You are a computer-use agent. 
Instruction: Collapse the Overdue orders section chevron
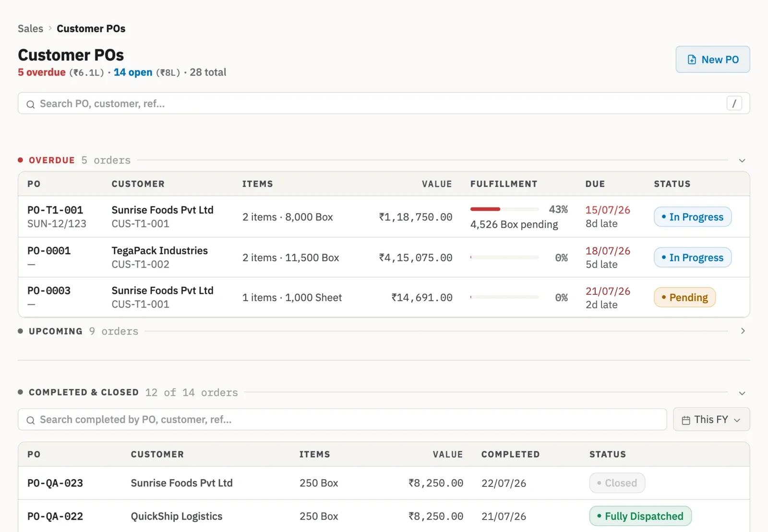coord(742,160)
